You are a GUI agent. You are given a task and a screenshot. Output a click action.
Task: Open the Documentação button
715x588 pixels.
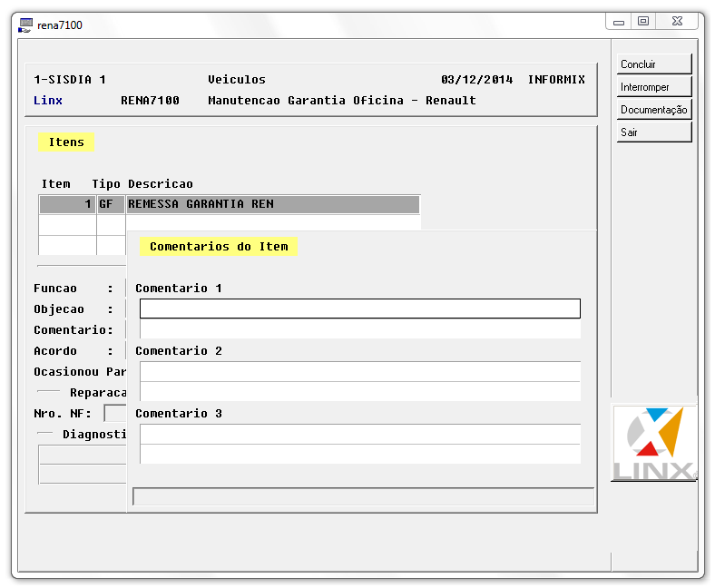[x=654, y=110]
